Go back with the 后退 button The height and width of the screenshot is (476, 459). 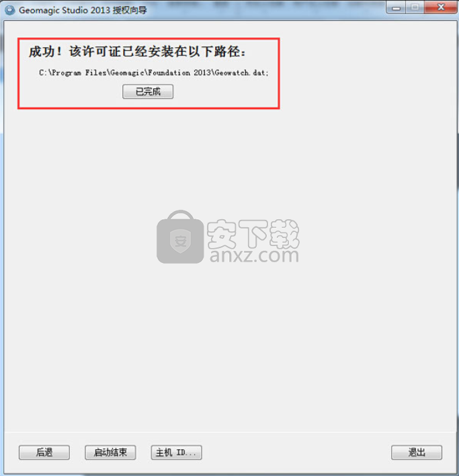coord(44,452)
